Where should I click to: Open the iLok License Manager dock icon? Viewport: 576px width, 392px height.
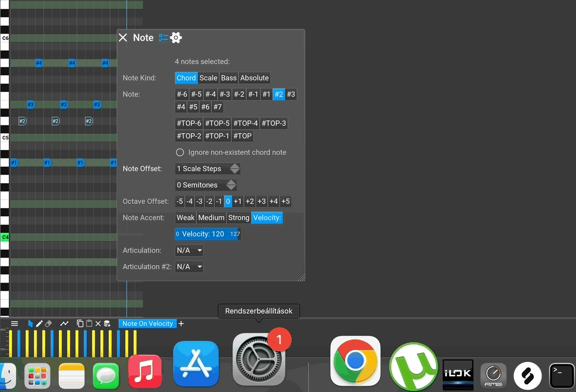click(x=458, y=374)
